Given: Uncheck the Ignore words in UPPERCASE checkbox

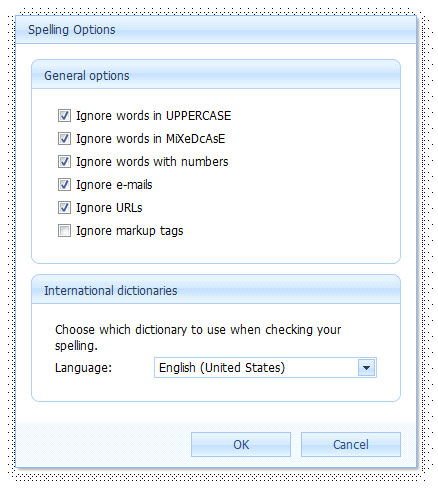Looking at the screenshot, I should pyautogui.click(x=64, y=116).
